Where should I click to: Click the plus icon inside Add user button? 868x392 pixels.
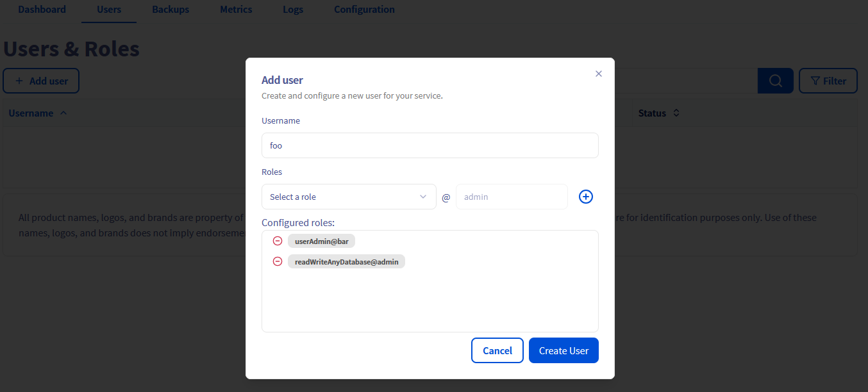18,80
